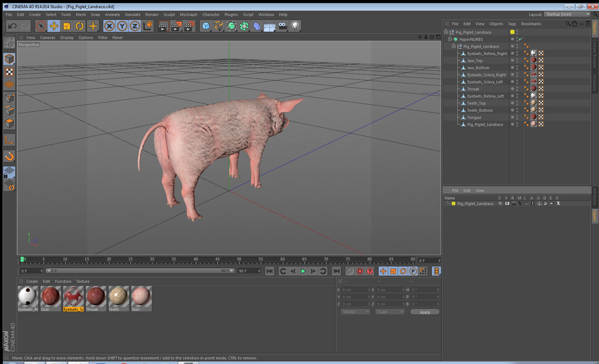
Task: Click the yellow layer color of Pig_Piglet_Landrace
Action: (454, 204)
